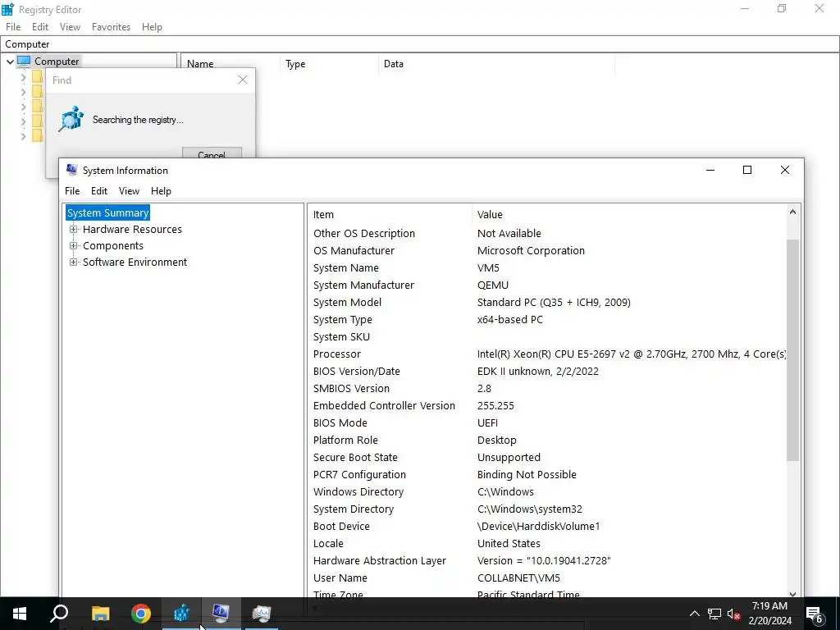This screenshot has height=630, width=840.
Task: Open Registry Editor Edit menu
Action: pos(40,27)
